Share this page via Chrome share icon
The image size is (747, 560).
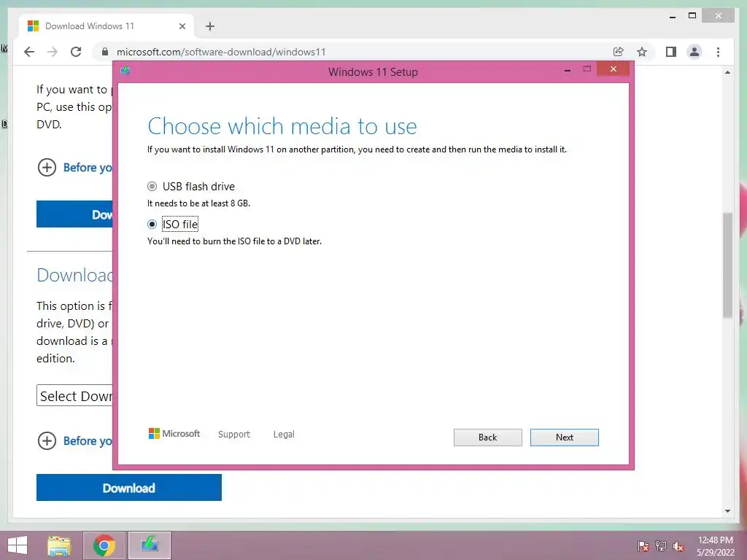pos(619,52)
